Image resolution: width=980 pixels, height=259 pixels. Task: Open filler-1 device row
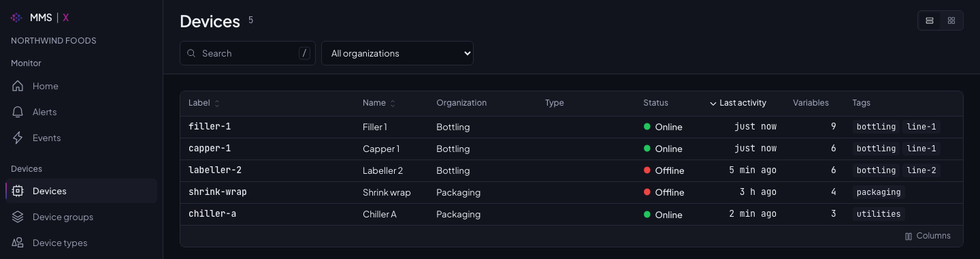[x=572, y=127]
